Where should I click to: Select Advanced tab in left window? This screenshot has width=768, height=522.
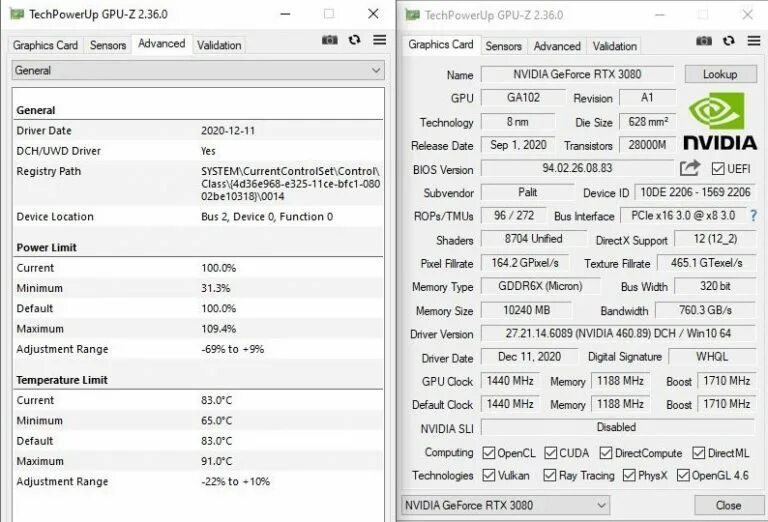pyautogui.click(x=162, y=44)
